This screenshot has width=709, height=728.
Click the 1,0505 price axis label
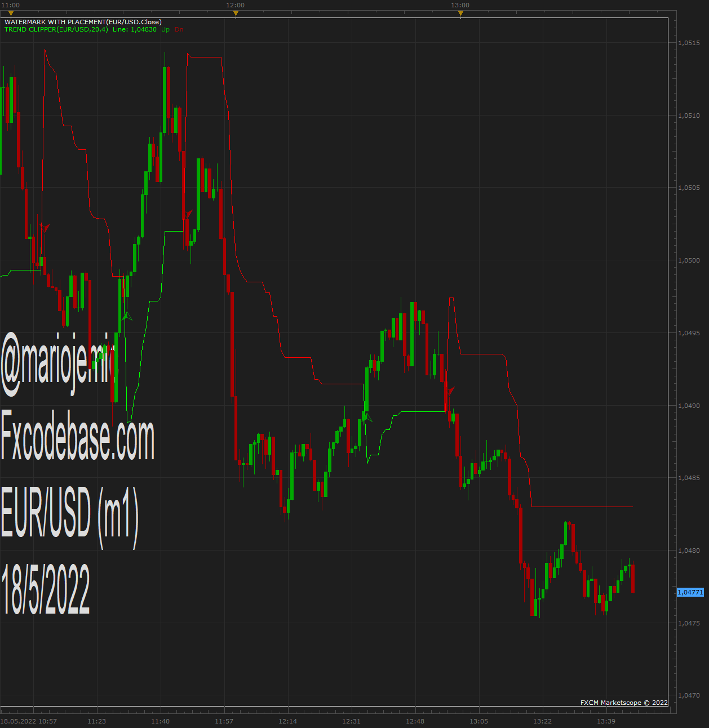click(x=689, y=188)
